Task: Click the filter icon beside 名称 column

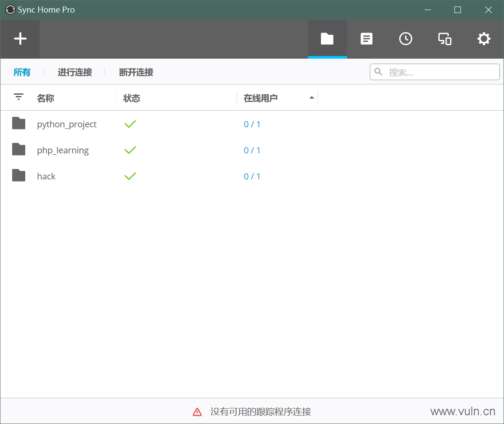Action: 19,97
